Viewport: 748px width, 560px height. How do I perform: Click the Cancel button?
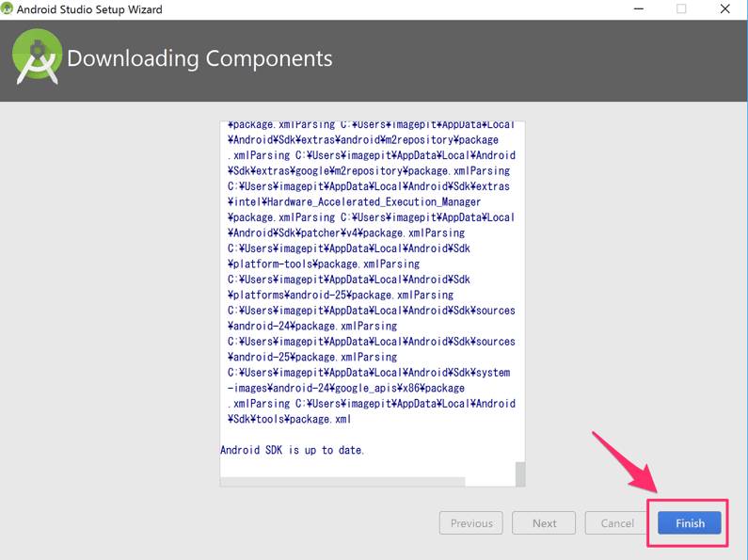click(617, 522)
